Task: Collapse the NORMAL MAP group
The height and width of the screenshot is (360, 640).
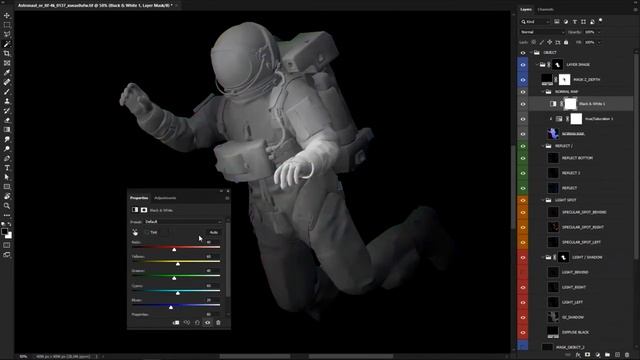Action: tap(543, 92)
